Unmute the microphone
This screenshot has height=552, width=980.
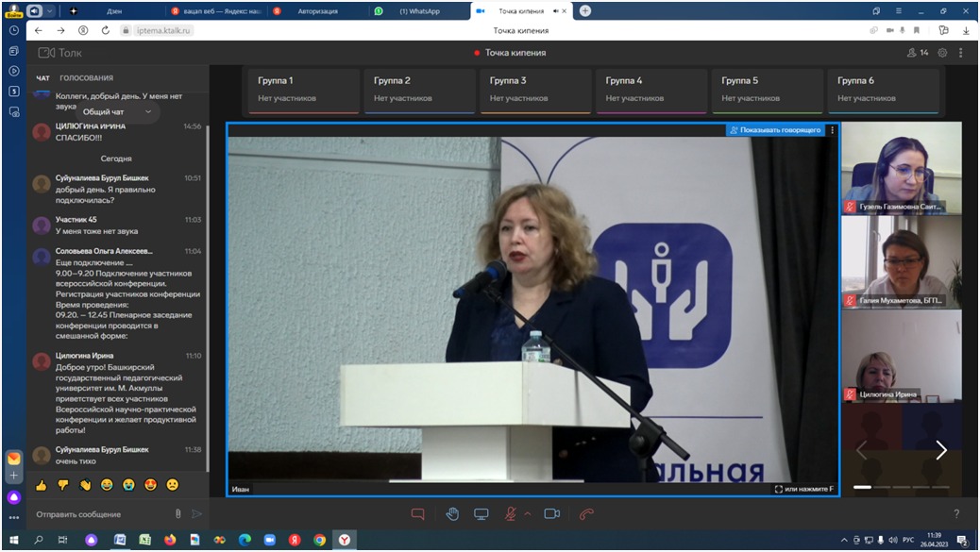[x=511, y=513]
